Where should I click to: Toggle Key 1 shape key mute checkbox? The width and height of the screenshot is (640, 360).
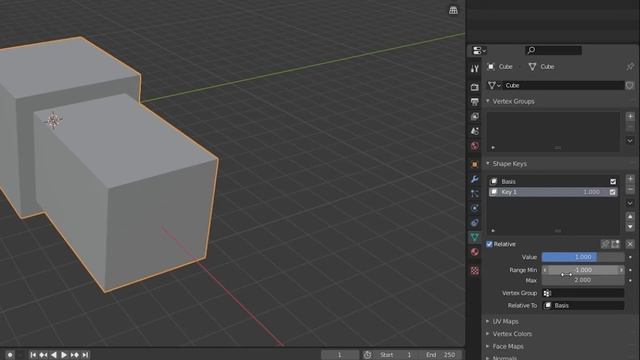pos(613,192)
